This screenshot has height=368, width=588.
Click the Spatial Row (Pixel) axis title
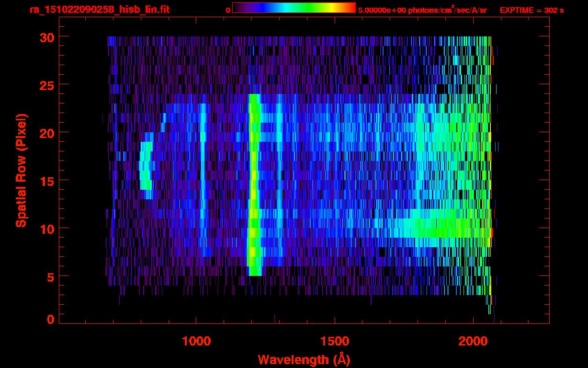(x=21, y=171)
